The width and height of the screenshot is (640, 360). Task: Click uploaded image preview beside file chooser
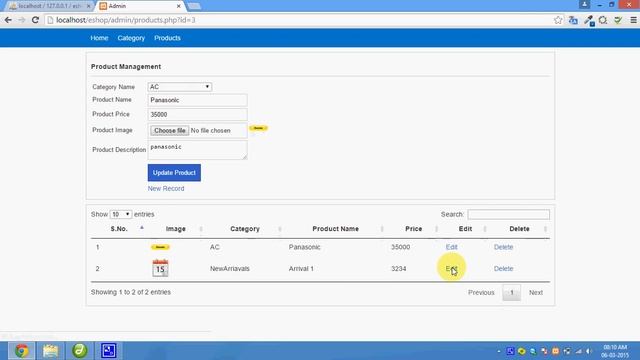tap(258, 128)
